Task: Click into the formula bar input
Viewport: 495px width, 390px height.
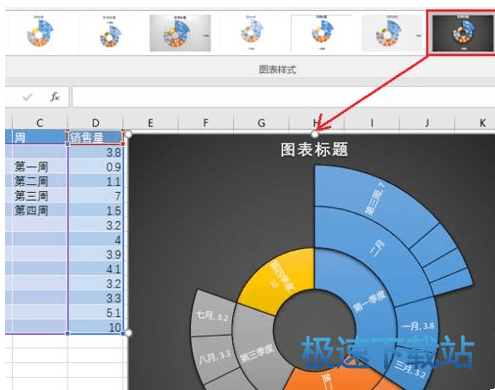Action: click(283, 97)
